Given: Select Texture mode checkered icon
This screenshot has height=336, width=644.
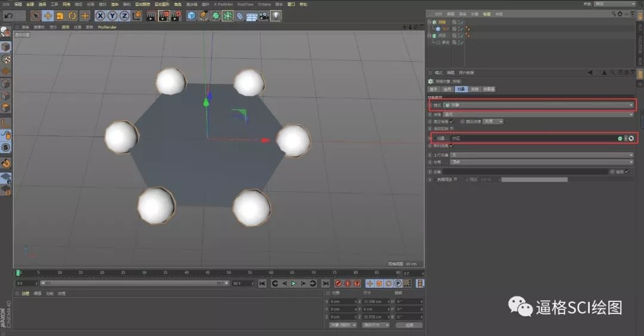Looking at the screenshot, I should coord(6,60).
